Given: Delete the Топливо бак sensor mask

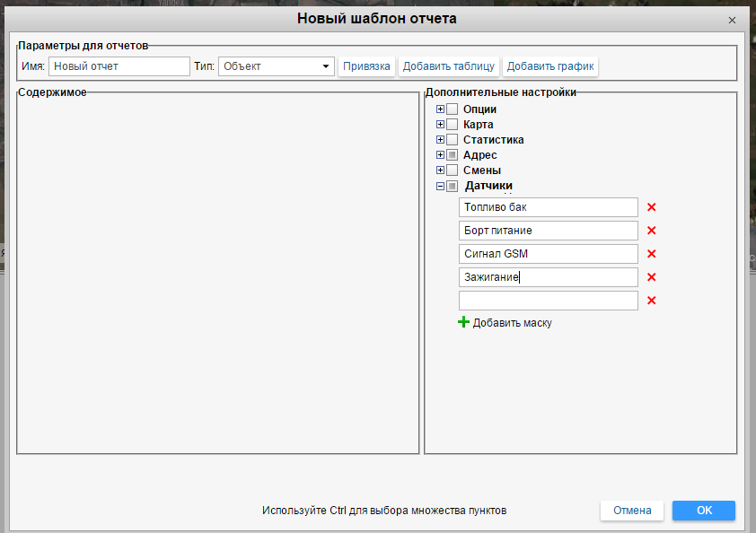Looking at the screenshot, I should tap(652, 207).
